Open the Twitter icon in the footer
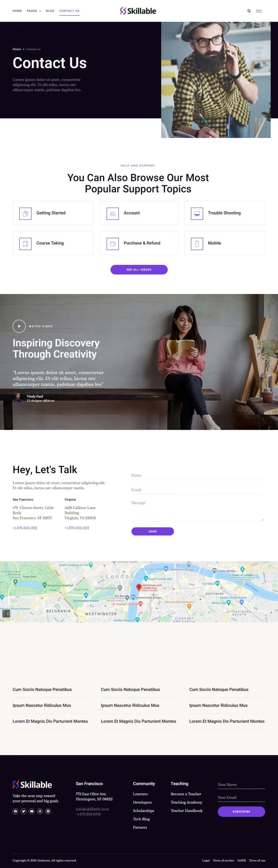Screen dimensions: 278x868 point(24,811)
